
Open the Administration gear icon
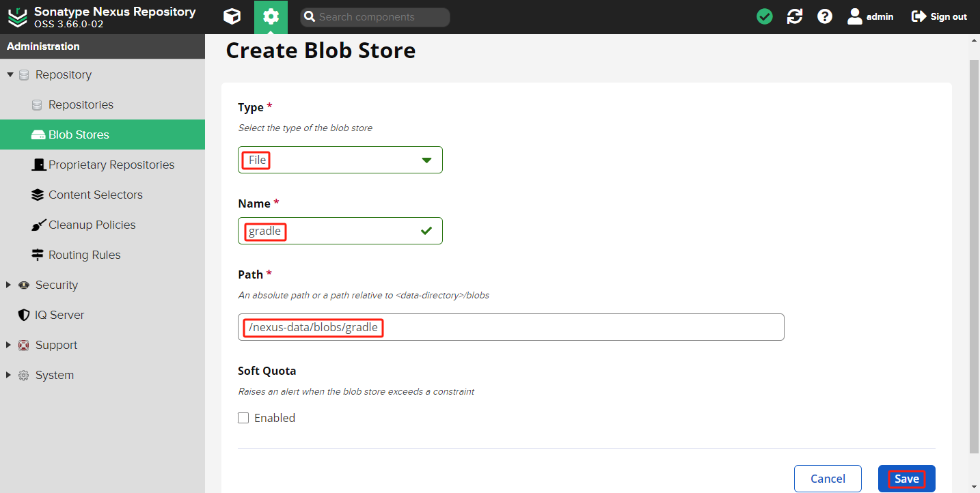271,17
